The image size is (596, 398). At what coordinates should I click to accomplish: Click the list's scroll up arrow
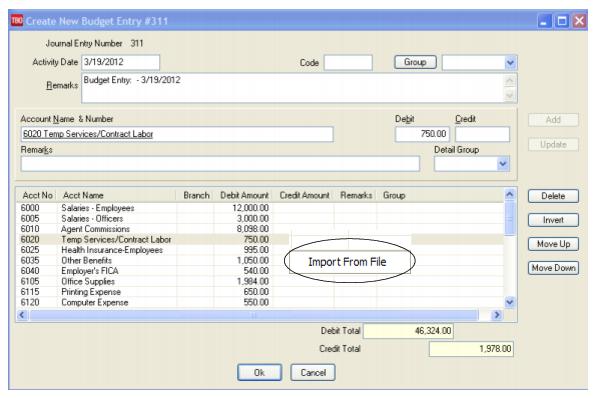point(509,194)
